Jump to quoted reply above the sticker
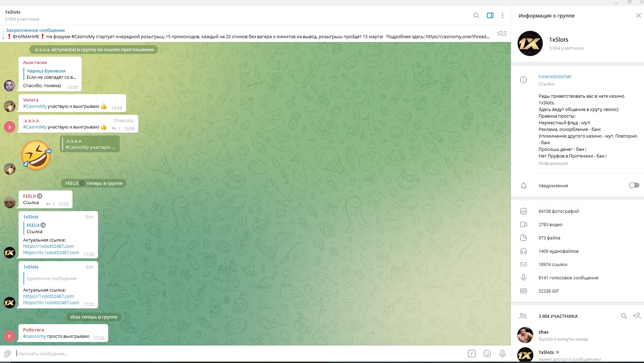Screen dimensions: 644x363 [90, 144]
